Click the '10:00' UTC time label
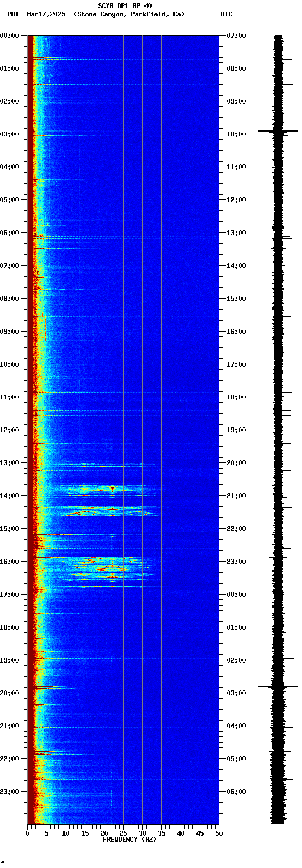302x868 pixels. 236,134
